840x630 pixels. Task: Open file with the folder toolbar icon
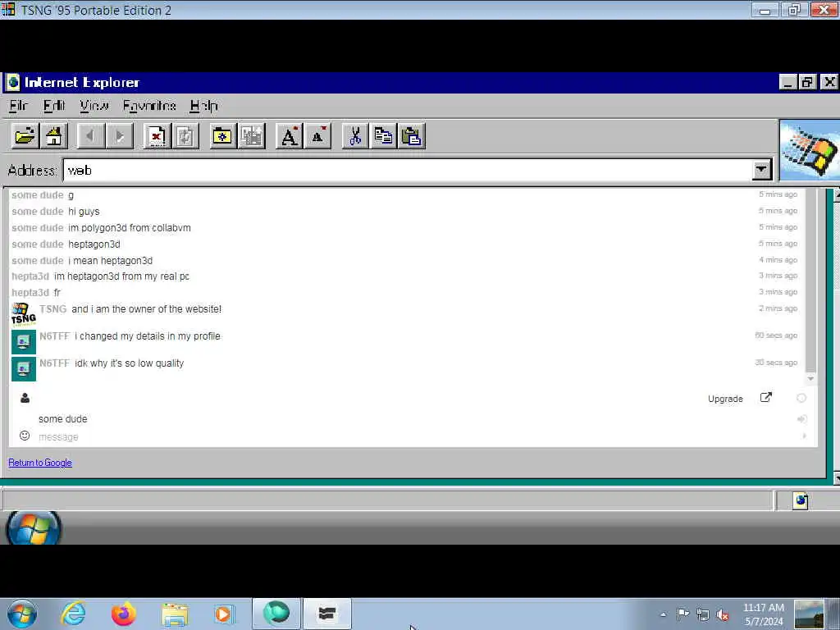coord(25,136)
